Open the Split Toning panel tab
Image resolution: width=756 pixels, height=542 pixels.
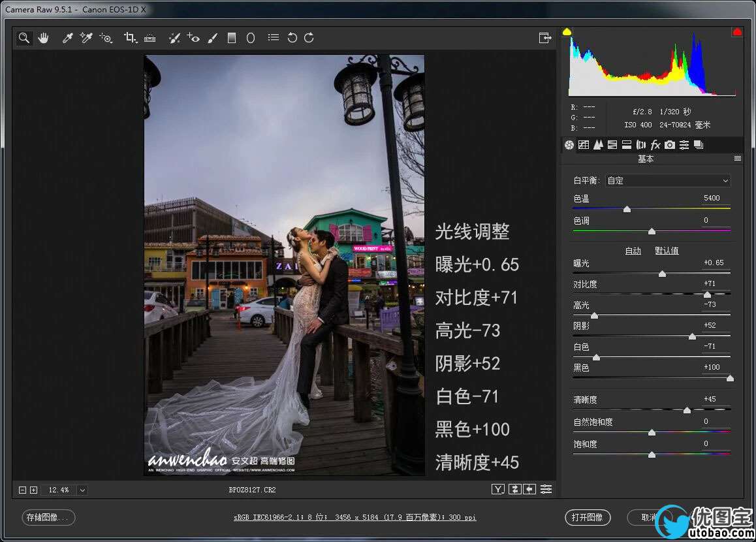coord(627,145)
